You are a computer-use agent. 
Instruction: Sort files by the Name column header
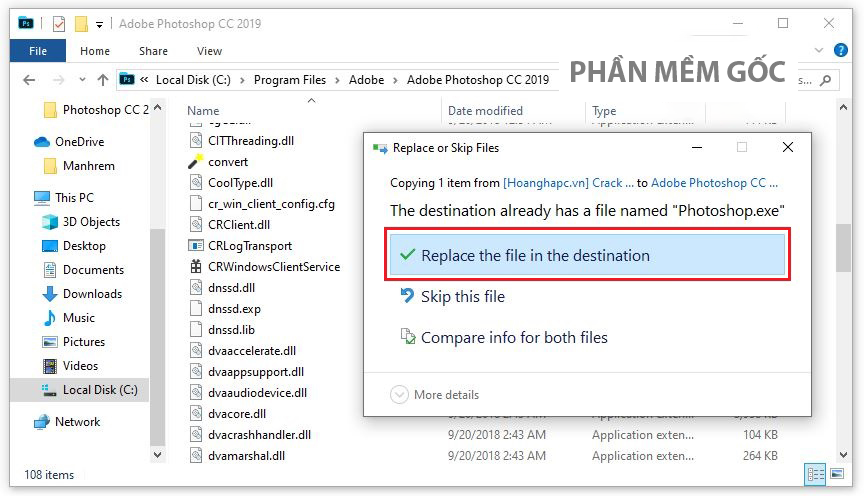(x=203, y=111)
